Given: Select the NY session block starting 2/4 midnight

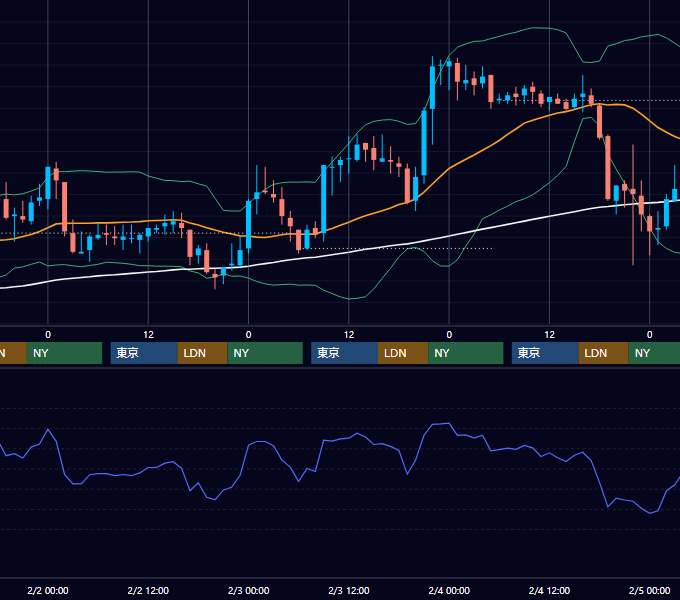Looking at the screenshot, I should tap(466, 353).
